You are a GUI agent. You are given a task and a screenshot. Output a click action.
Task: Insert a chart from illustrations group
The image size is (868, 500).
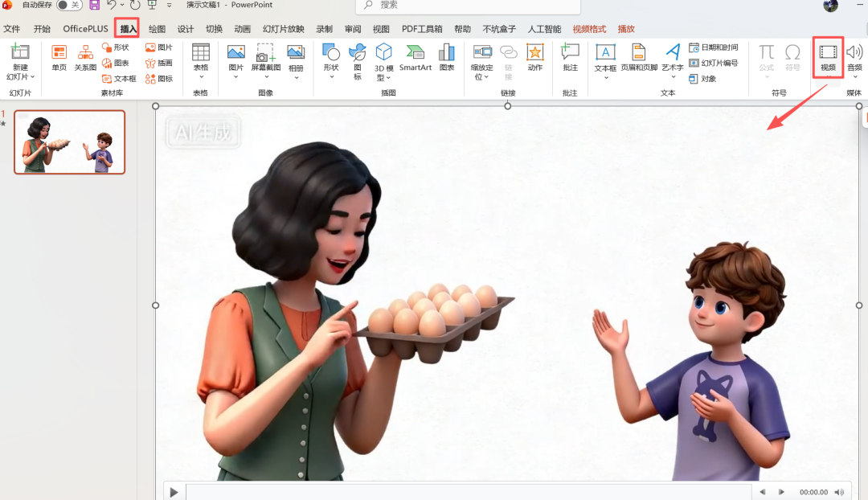click(447, 55)
